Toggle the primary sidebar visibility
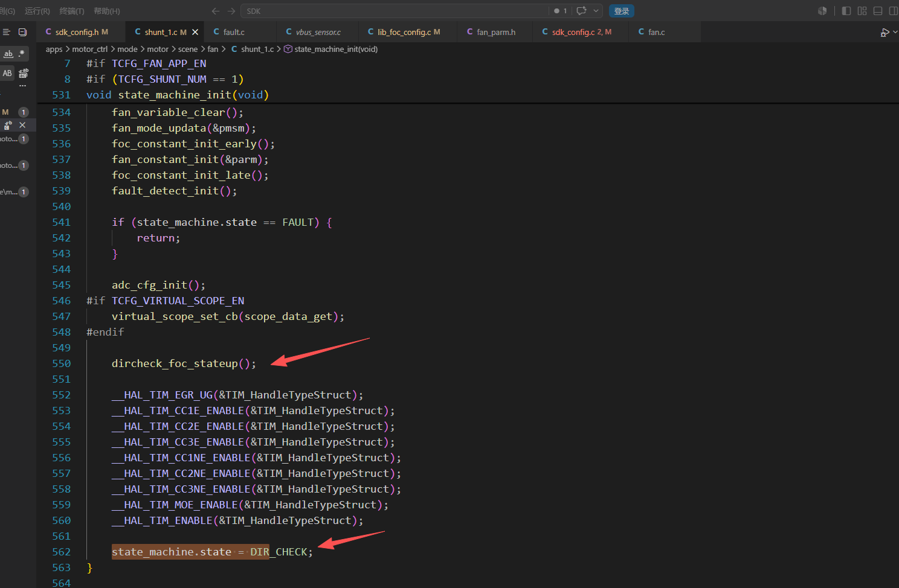 click(846, 11)
